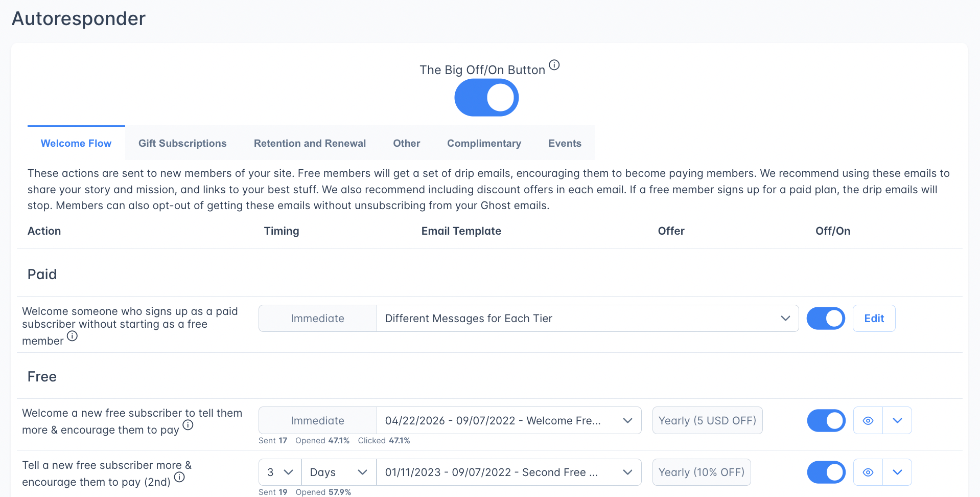Viewport: 980px width, 497px height.
Task: Toggle off free subscriber welcome action
Action: tap(826, 420)
